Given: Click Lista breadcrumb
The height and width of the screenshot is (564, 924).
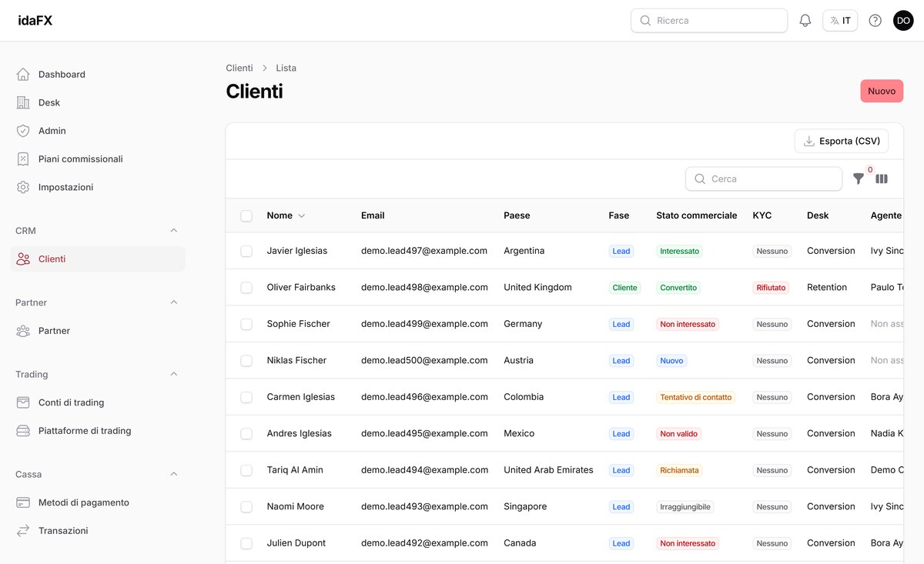Looking at the screenshot, I should tap(286, 68).
